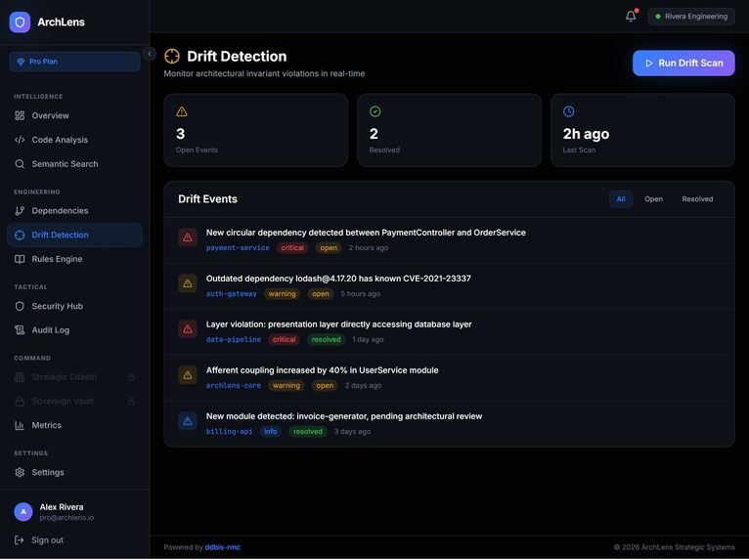Open the Outdated dependency lodash event title
749x560 pixels.
(x=338, y=279)
